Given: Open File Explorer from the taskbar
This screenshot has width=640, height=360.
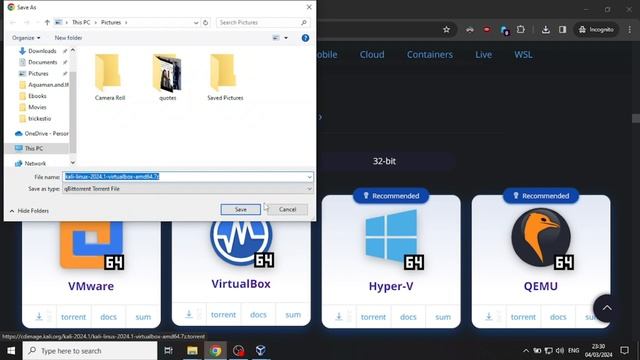Looking at the screenshot, I should click(192, 351).
